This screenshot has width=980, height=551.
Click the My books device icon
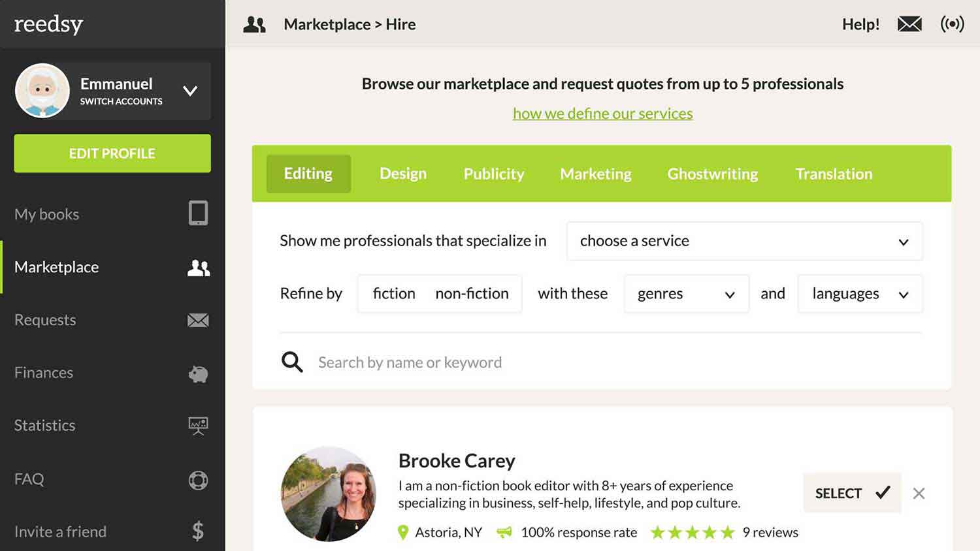pos(198,213)
